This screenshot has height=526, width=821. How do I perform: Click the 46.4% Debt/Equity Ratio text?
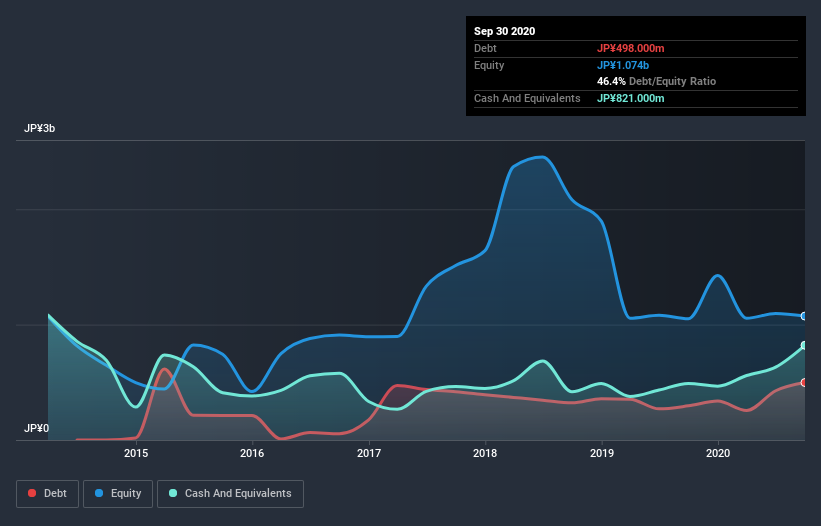tap(657, 82)
